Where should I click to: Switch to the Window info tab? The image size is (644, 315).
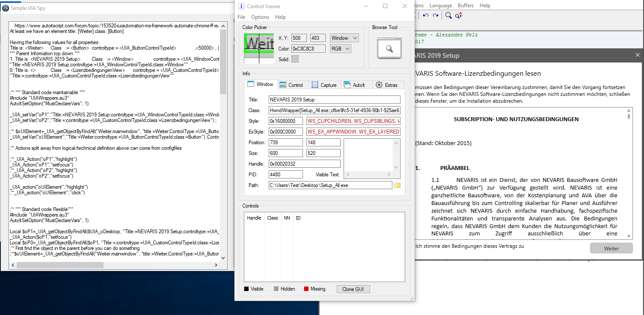pyautogui.click(x=261, y=84)
